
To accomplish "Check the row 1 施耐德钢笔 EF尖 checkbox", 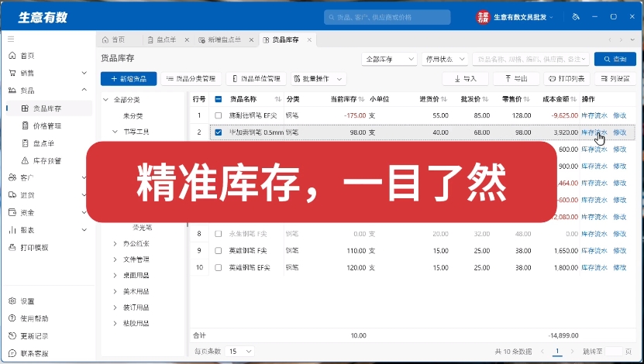I will 218,115.
